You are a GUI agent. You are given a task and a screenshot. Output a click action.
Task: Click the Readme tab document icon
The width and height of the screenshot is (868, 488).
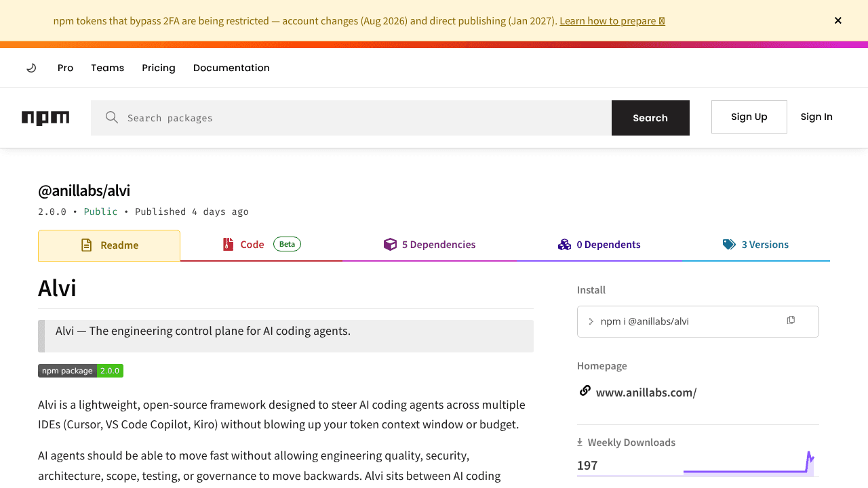(x=86, y=245)
